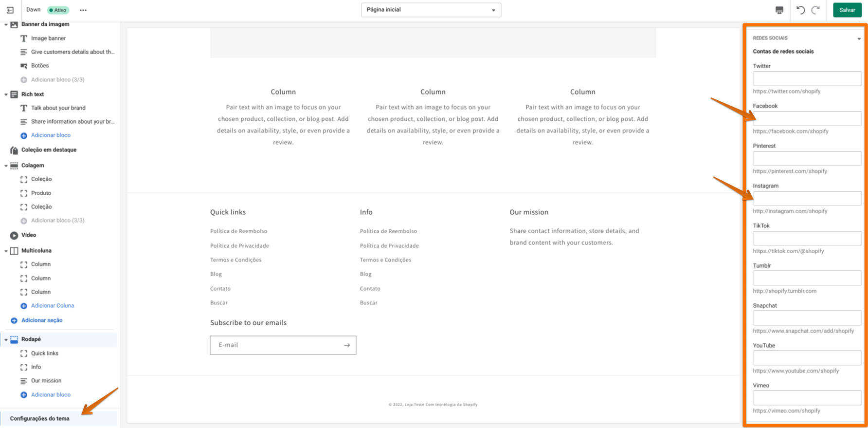Collapse the Redes Sociais panel arrow
Viewport: 868px width, 428px height.
coord(859,38)
